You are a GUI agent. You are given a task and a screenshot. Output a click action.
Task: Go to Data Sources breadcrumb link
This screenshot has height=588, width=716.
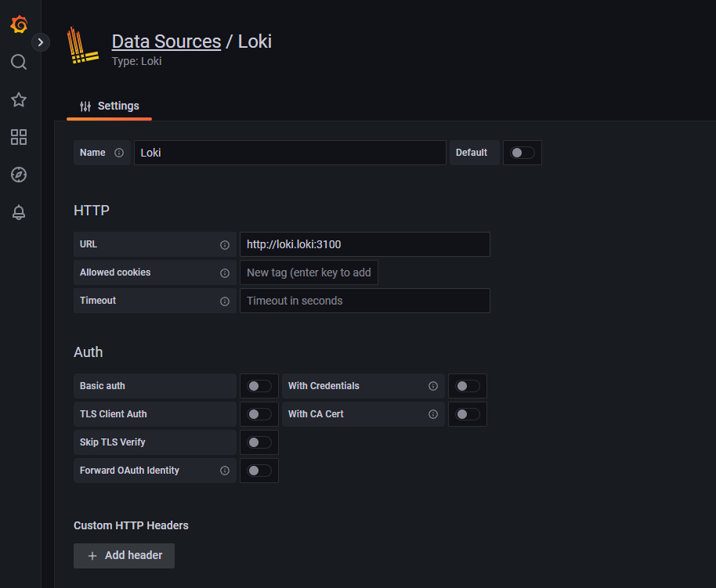tap(166, 41)
